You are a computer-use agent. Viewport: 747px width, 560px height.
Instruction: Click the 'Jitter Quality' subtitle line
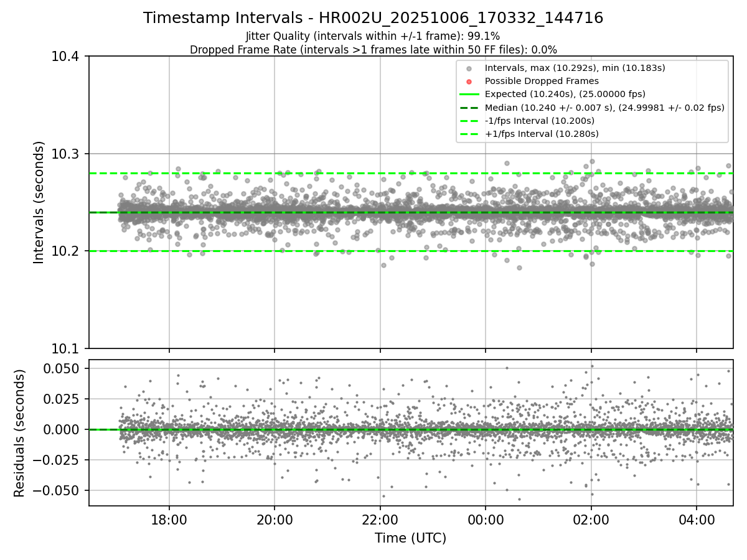373,36
